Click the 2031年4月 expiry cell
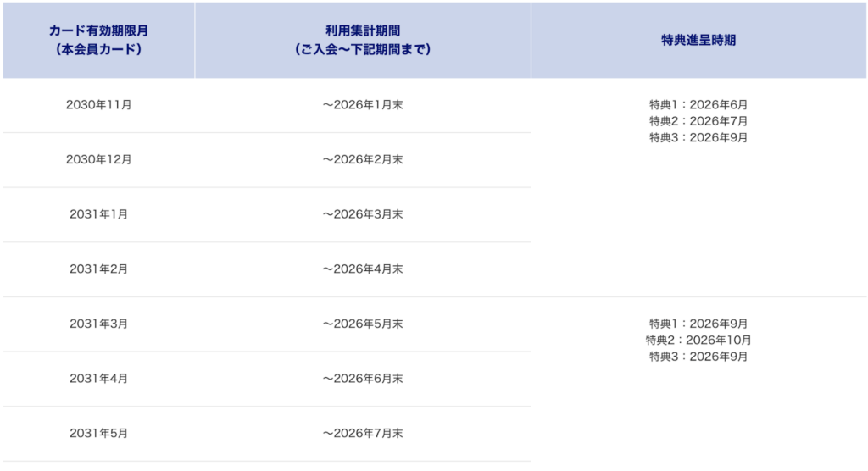868x471 pixels. [x=98, y=378]
